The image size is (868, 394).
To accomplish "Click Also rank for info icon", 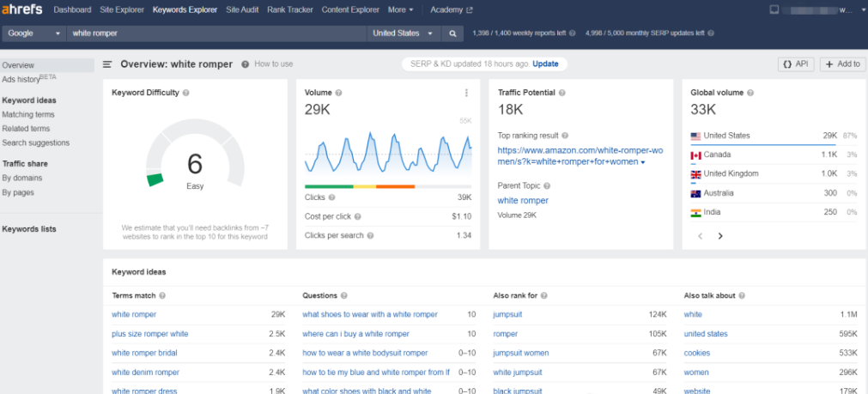I will pyautogui.click(x=544, y=296).
